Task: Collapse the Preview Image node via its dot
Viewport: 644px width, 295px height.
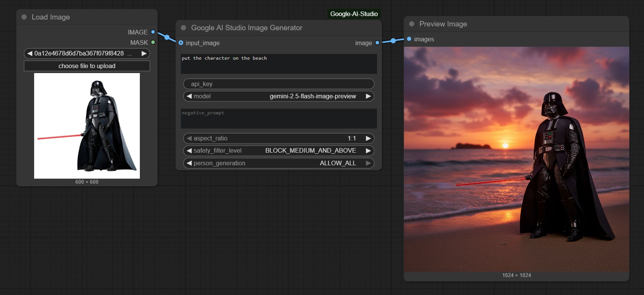Action: [x=412, y=24]
